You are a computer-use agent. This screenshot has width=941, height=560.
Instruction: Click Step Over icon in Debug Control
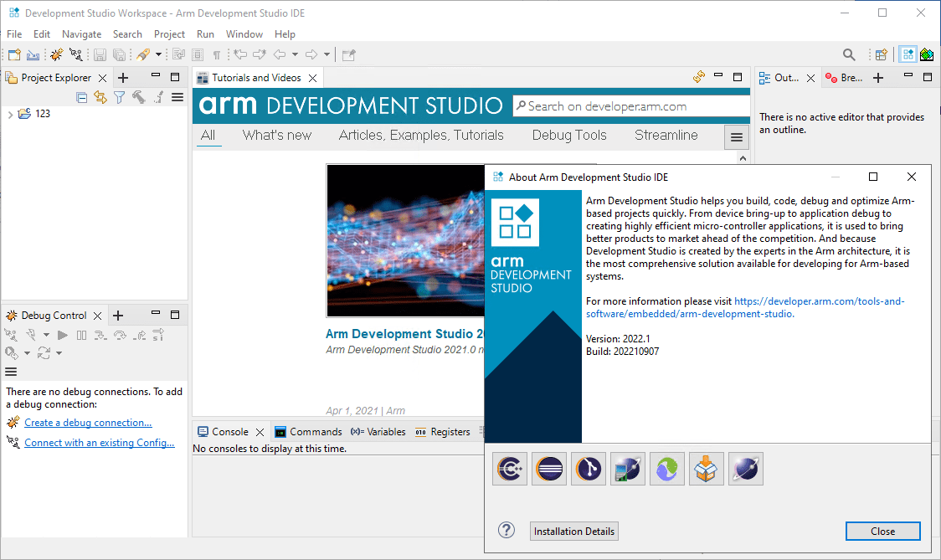120,336
